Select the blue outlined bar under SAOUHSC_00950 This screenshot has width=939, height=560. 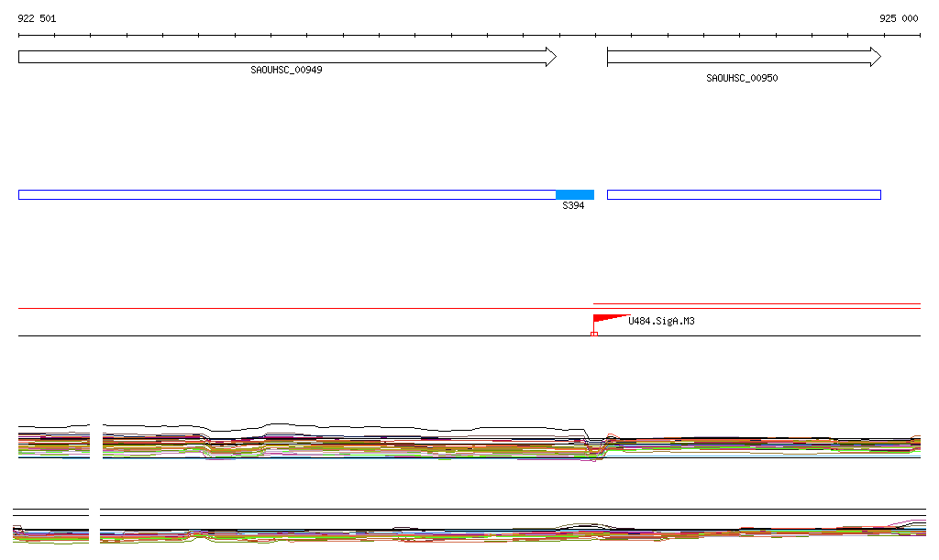(744, 194)
